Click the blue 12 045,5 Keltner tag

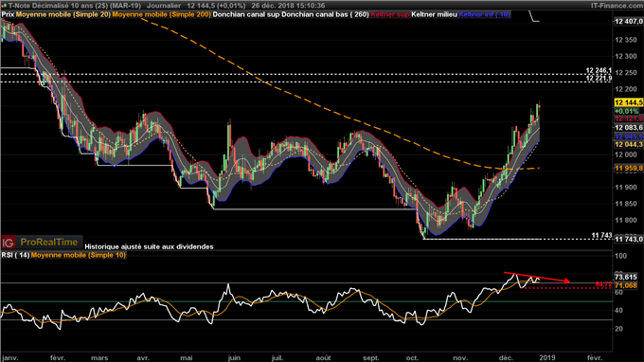[629, 136]
